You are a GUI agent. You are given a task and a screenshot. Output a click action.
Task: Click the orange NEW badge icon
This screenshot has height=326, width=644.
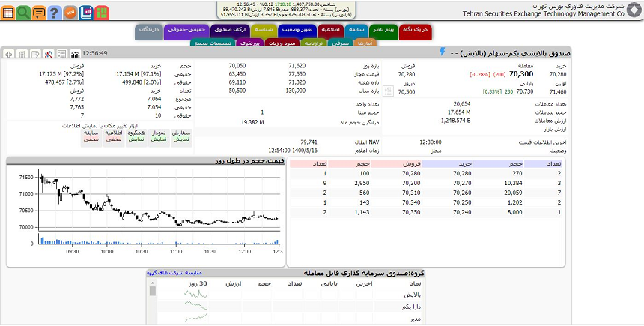click(x=70, y=13)
